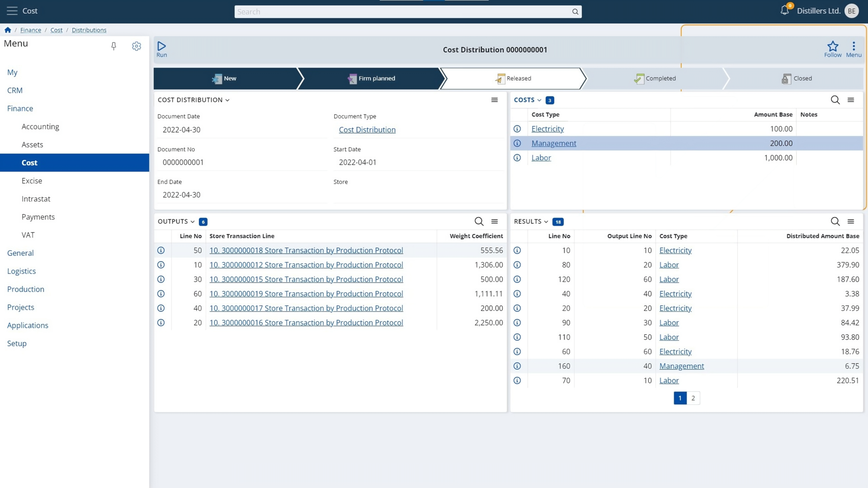Go to results page 2
Screen dimensions: 868x488
point(693,398)
